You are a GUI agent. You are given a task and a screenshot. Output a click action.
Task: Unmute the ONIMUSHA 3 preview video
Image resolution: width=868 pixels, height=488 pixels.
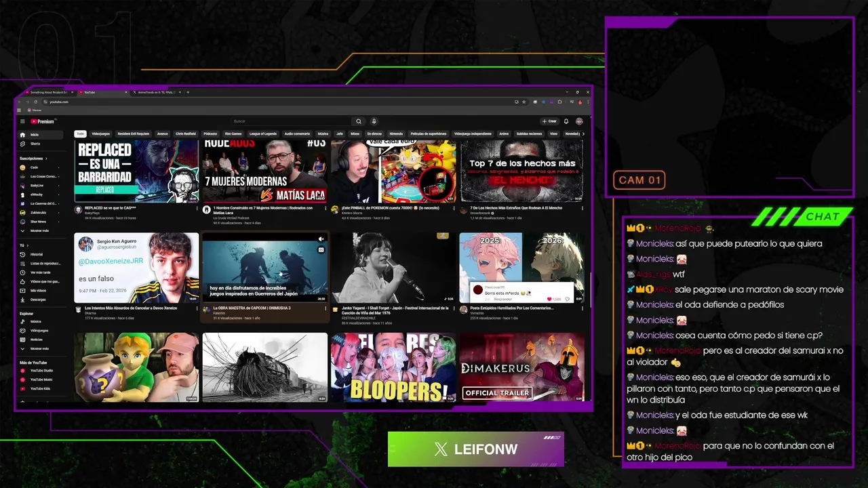click(321, 239)
